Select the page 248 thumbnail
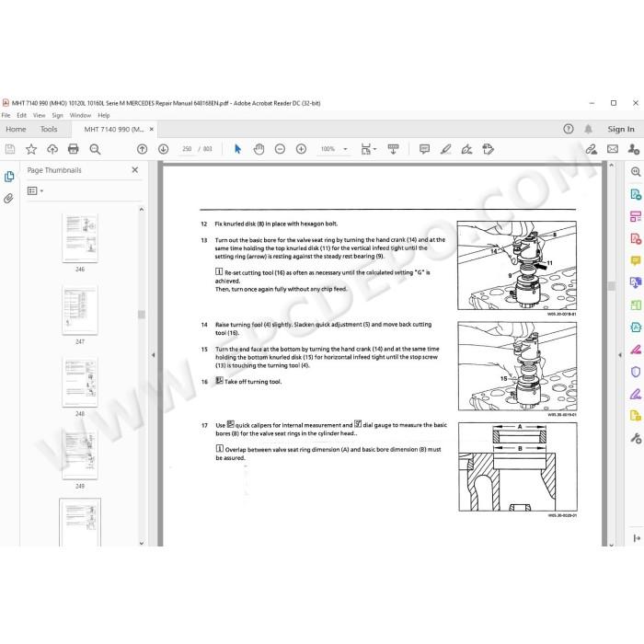Screen dimensions: 644x644 click(x=80, y=383)
